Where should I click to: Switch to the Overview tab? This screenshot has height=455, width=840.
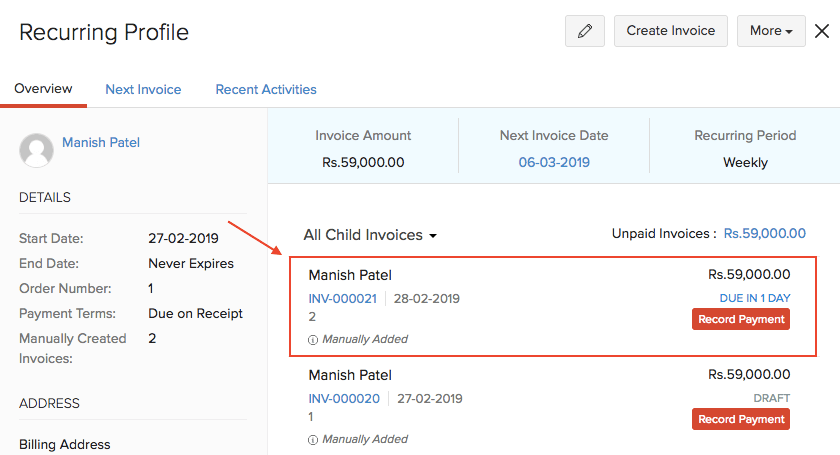tap(43, 89)
